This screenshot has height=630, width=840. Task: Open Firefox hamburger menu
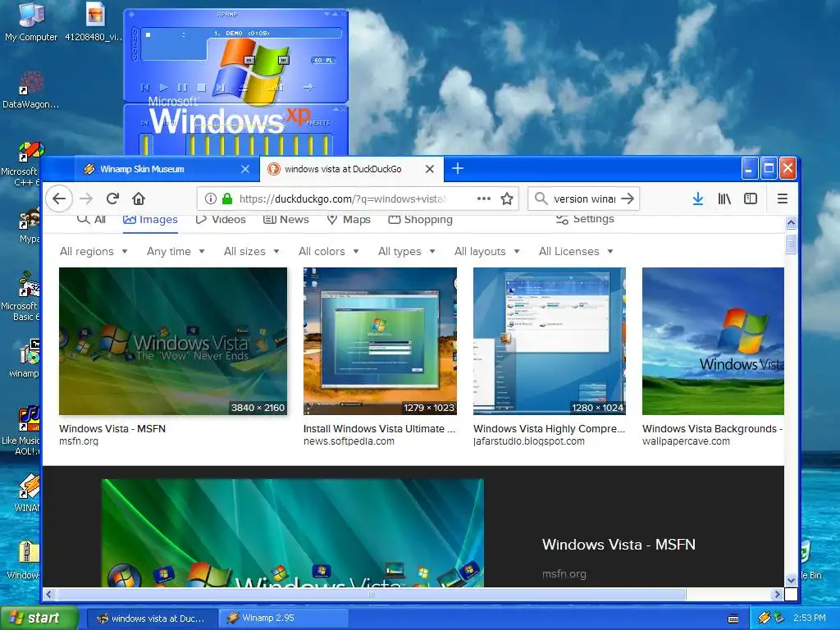(782, 199)
